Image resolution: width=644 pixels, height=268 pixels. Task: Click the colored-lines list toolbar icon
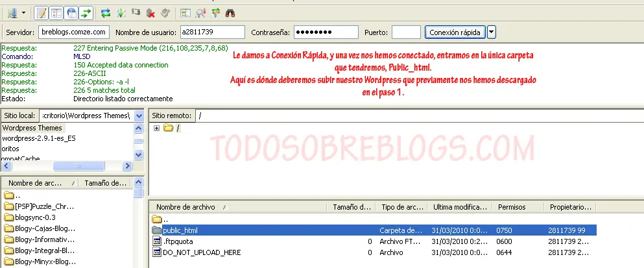(185, 13)
